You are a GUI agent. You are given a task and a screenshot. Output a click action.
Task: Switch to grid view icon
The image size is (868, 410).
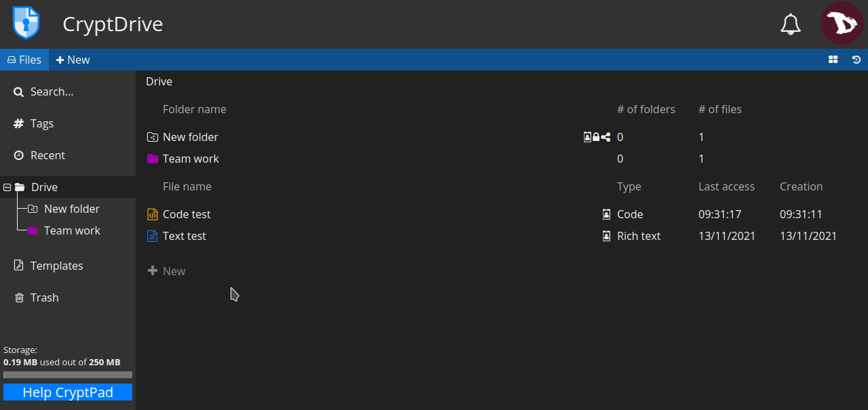[x=833, y=60]
